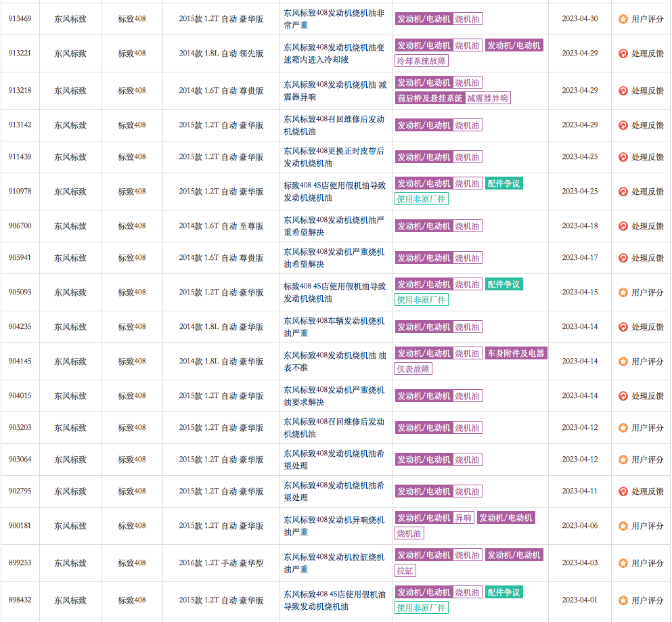Click 东风标致 brand in row 913469

tap(70, 19)
